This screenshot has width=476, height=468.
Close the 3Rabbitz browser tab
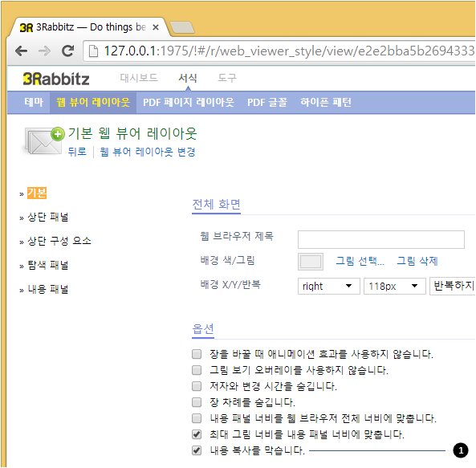click(156, 27)
